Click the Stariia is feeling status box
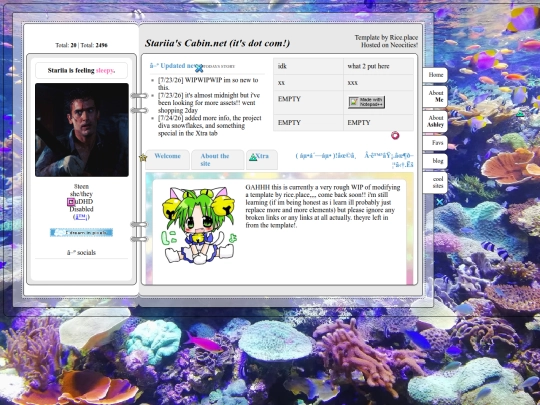540x405 pixels. pos(82,70)
